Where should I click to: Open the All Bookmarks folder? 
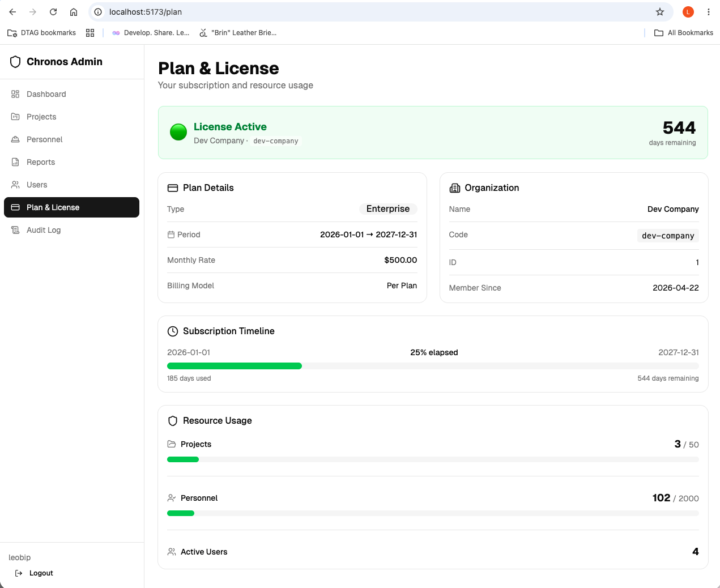click(x=684, y=33)
